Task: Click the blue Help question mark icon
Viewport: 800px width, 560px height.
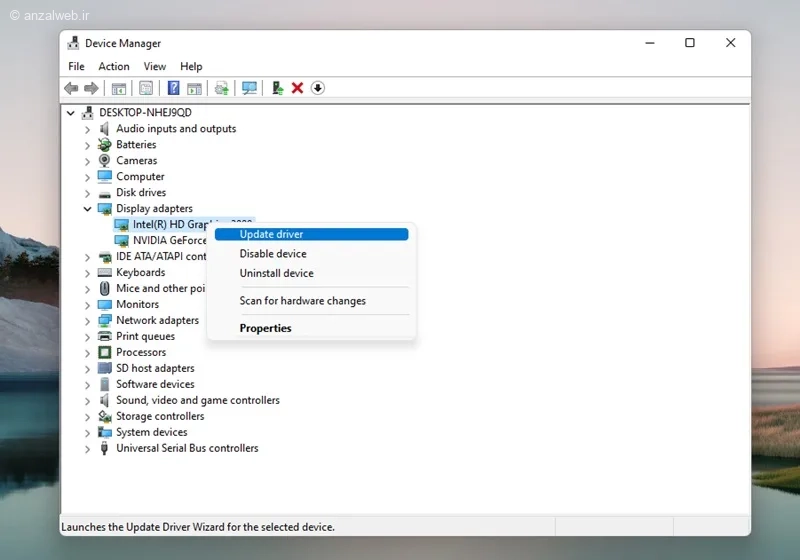Action: tap(173, 88)
